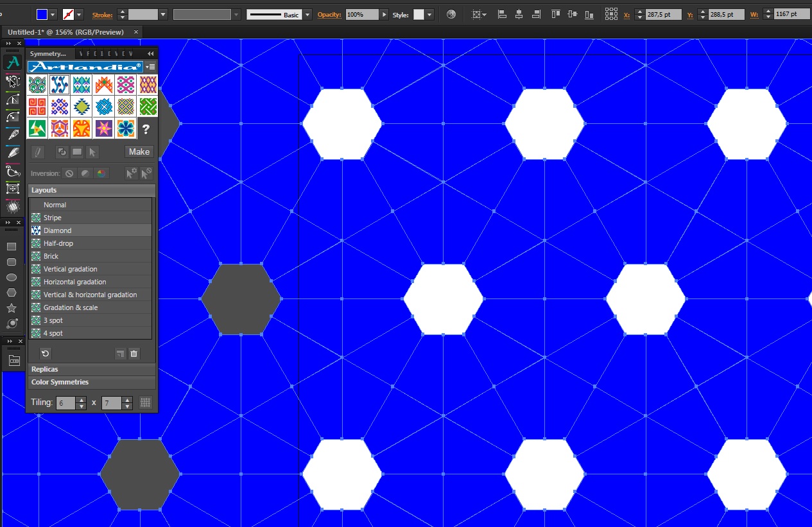Open the fill color dropdown arrow

coord(53,14)
